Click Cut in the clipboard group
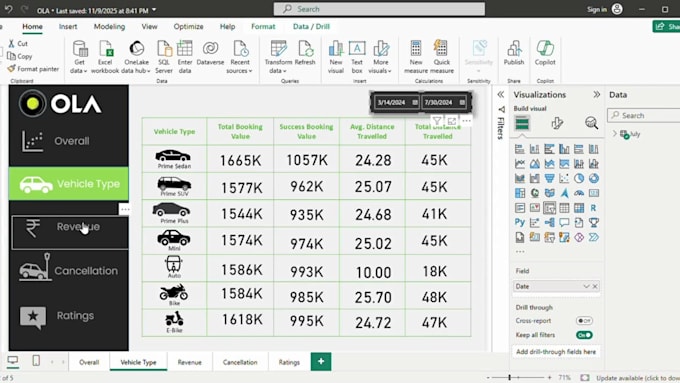 pos(18,43)
